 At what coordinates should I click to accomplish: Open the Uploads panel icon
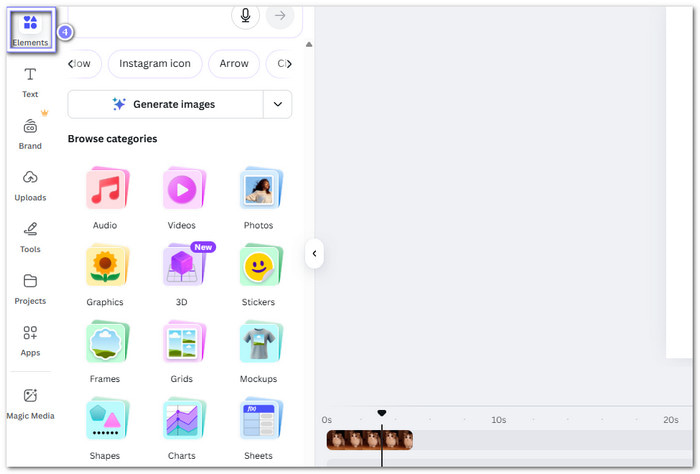click(30, 184)
